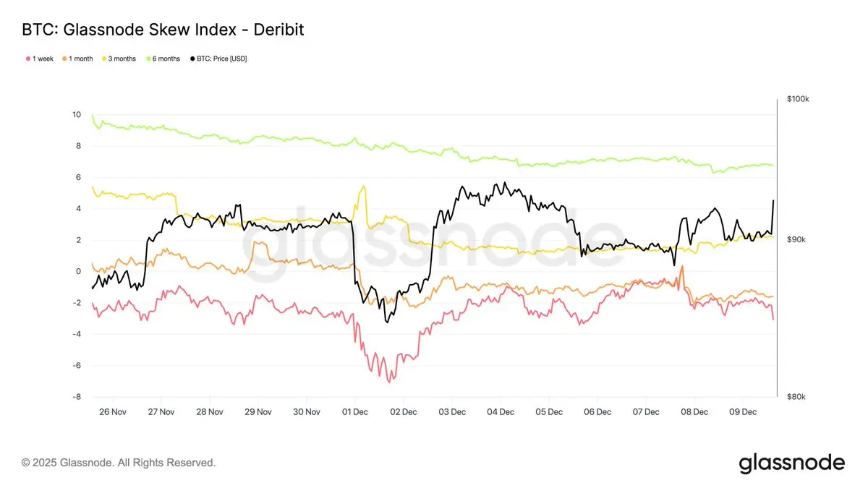Viewport: 868px width, 488px height.
Task: Click the black BTC price legend dot
Action: pyautogui.click(x=192, y=59)
